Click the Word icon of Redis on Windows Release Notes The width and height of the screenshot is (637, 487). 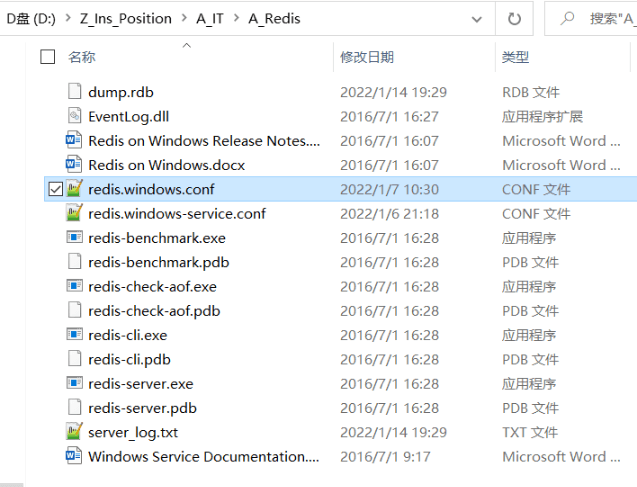[x=74, y=140]
